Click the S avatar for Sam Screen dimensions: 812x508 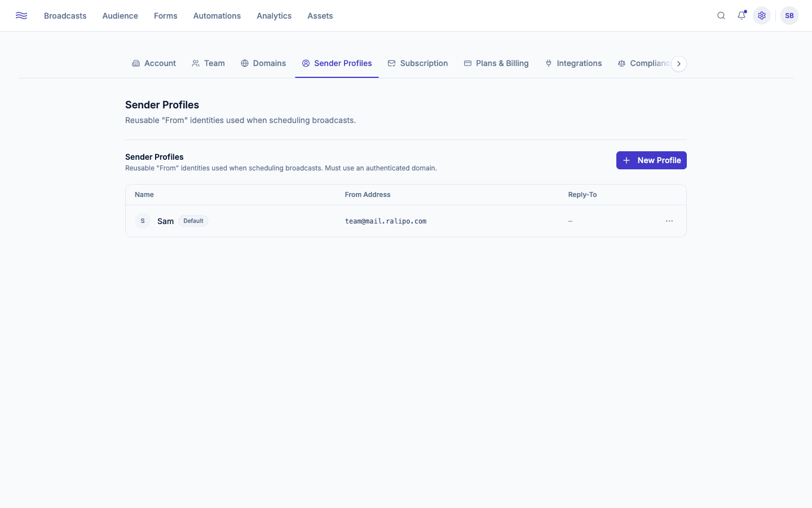143,221
